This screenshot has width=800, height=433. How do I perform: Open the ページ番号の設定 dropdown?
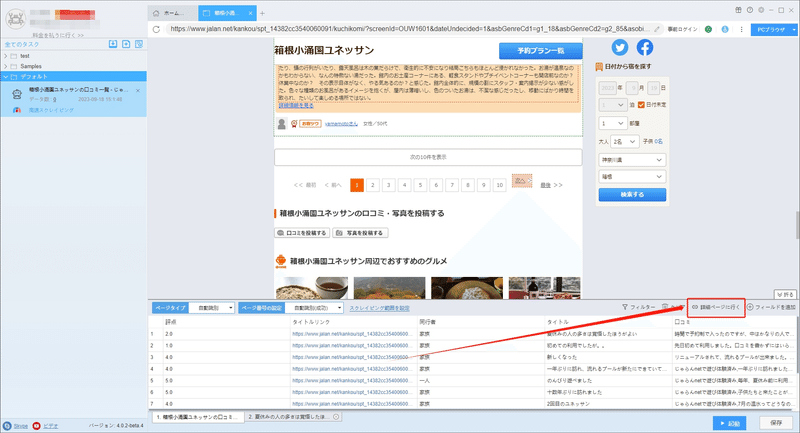(x=314, y=308)
